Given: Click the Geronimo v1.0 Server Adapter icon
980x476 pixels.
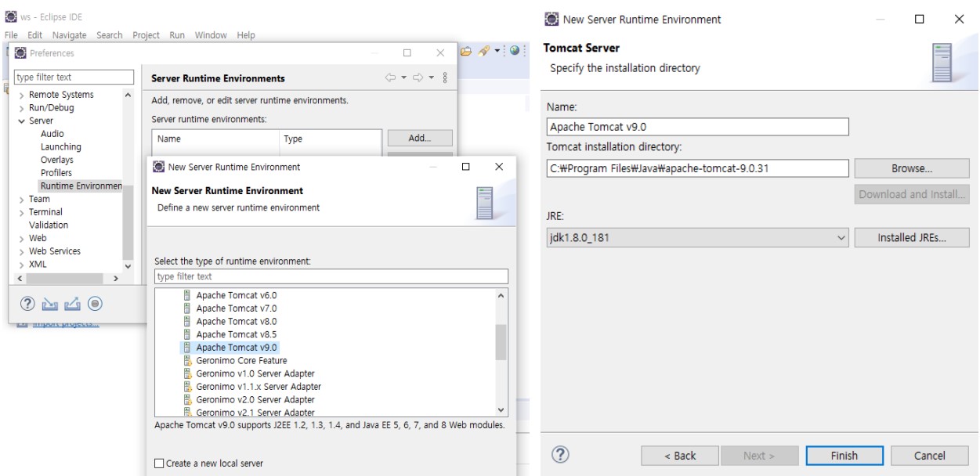Looking at the screenshot, I should [186, 373].
